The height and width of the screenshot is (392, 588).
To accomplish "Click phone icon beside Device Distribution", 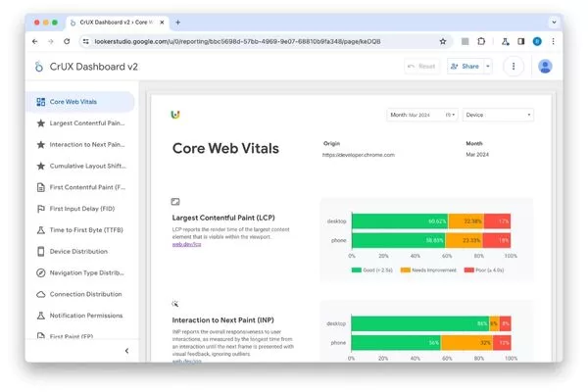I will [40, 251].
